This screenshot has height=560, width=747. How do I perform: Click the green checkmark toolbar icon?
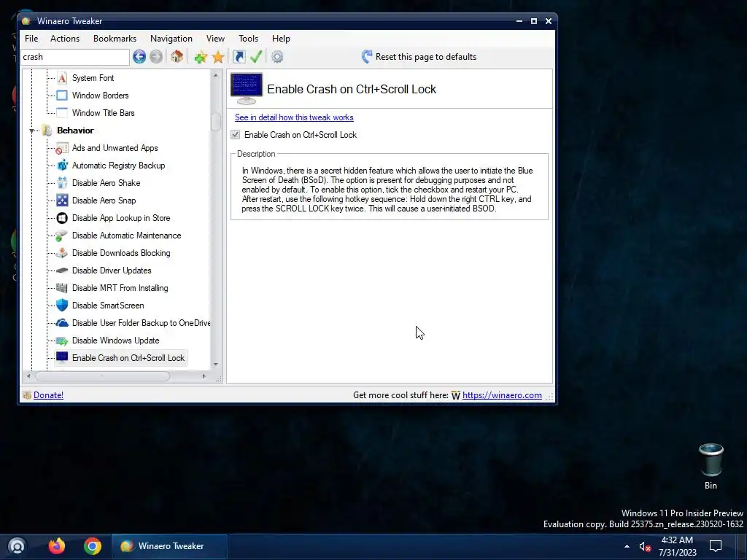pyautogui.click(x=256, y=57)
